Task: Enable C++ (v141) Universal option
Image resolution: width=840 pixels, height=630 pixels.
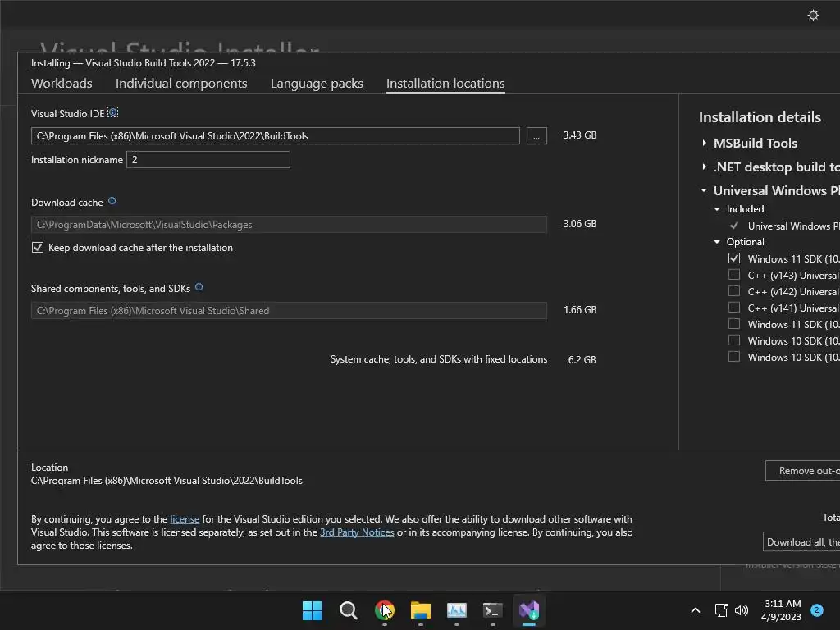Action: tap(734, 308)
